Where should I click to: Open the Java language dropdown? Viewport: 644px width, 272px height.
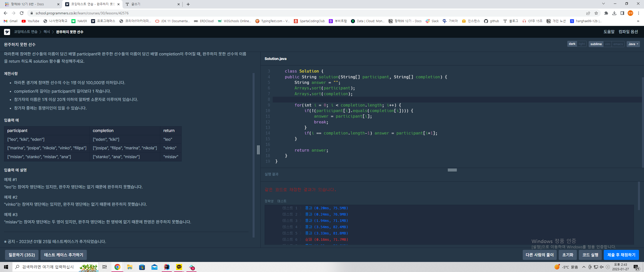click(x=633, y=44)
